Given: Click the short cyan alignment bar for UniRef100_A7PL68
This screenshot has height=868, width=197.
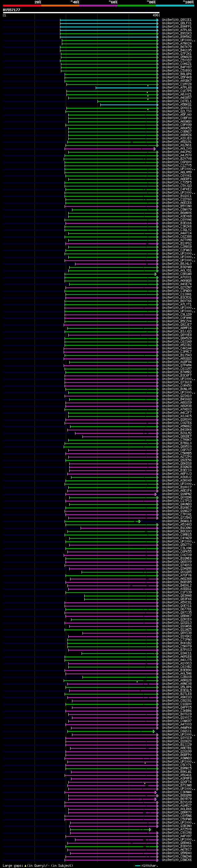Looking at the screenshot, I should point(127,88).
